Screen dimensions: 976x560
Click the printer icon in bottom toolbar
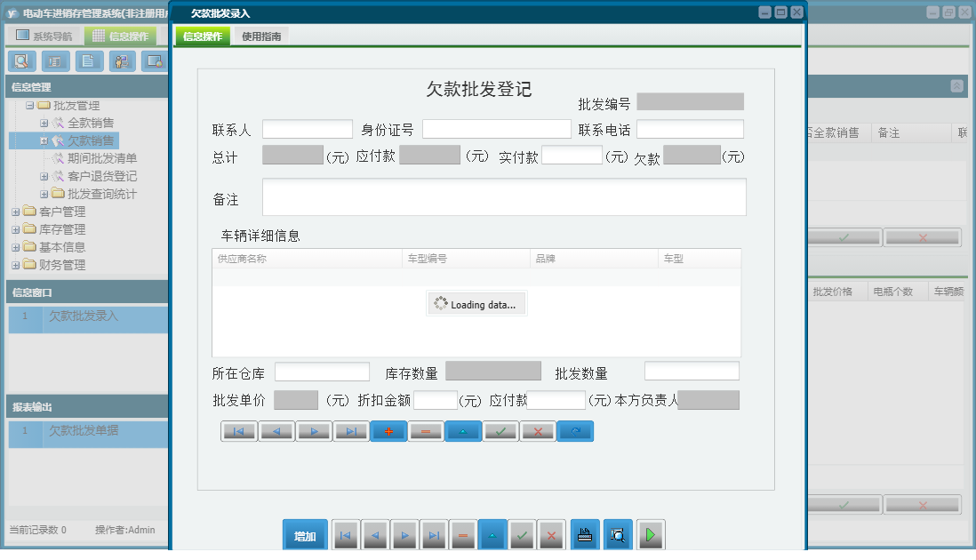pyautogui.click(x=585, y=535)
